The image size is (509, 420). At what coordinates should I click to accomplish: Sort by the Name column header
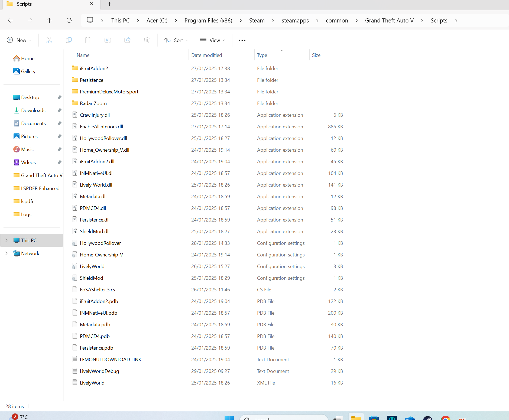pos(83,55)
